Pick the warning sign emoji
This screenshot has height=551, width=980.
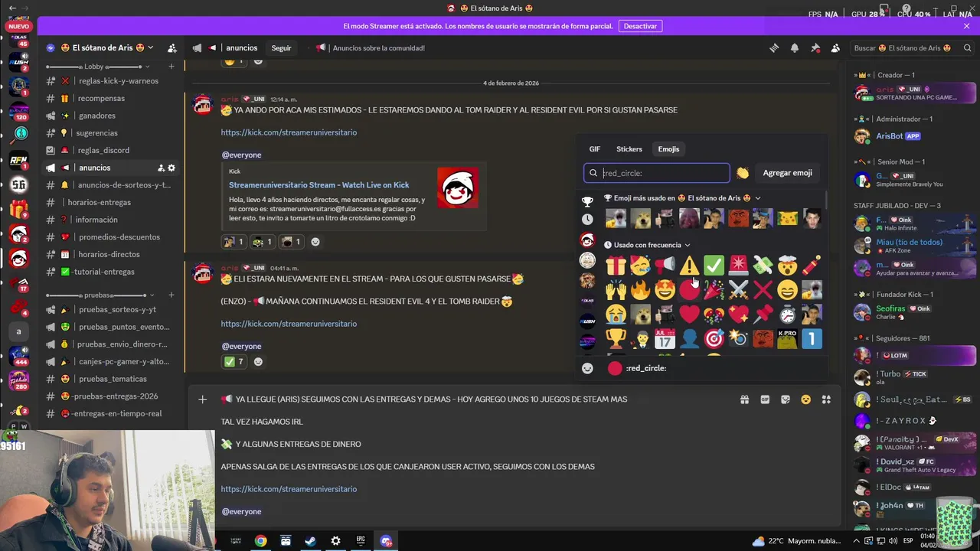point(689,266)
